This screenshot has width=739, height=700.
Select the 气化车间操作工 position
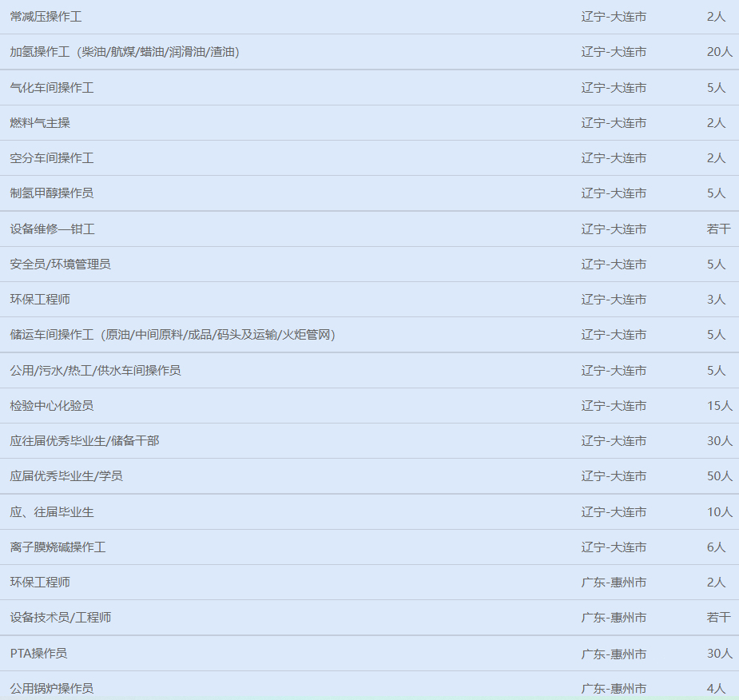coord(52,88)
